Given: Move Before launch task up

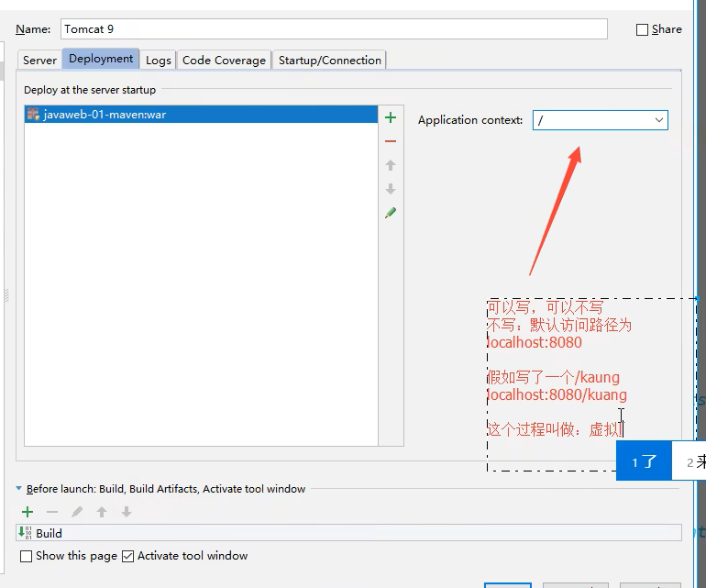Looking at the screenshot, I should coord(102,512).
